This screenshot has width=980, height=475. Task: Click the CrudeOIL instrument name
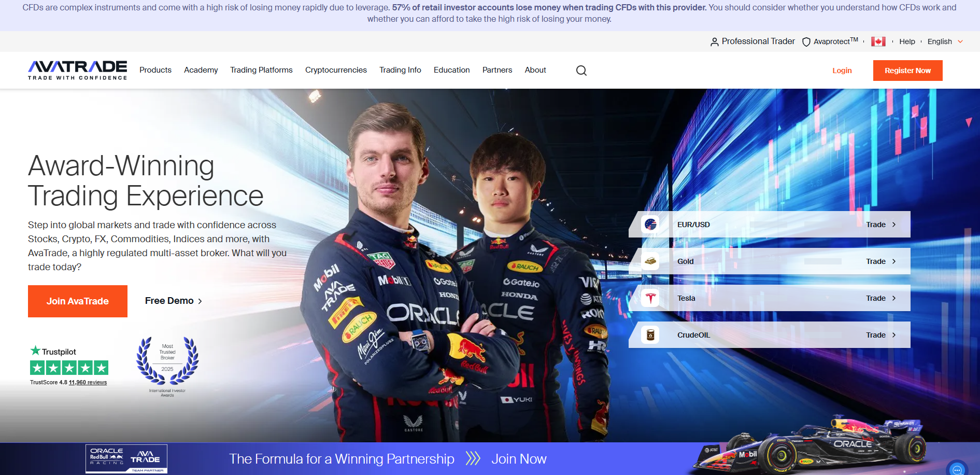[693, 335]
